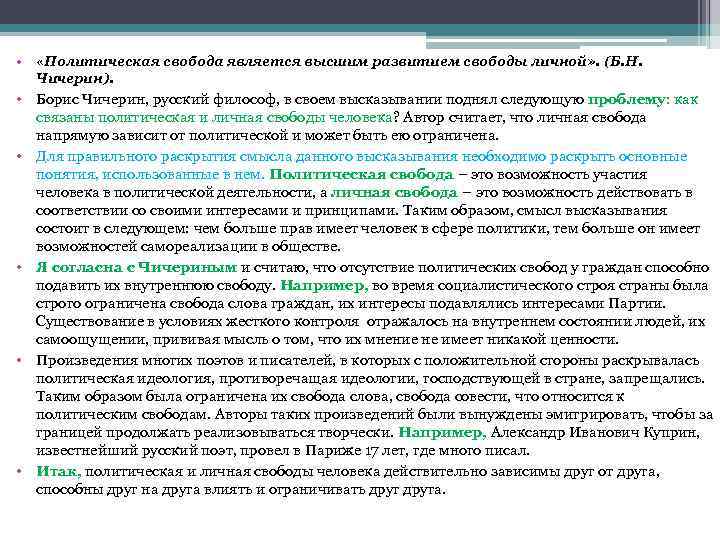Click bold green 'Политическая свобода'

point(361,174)
